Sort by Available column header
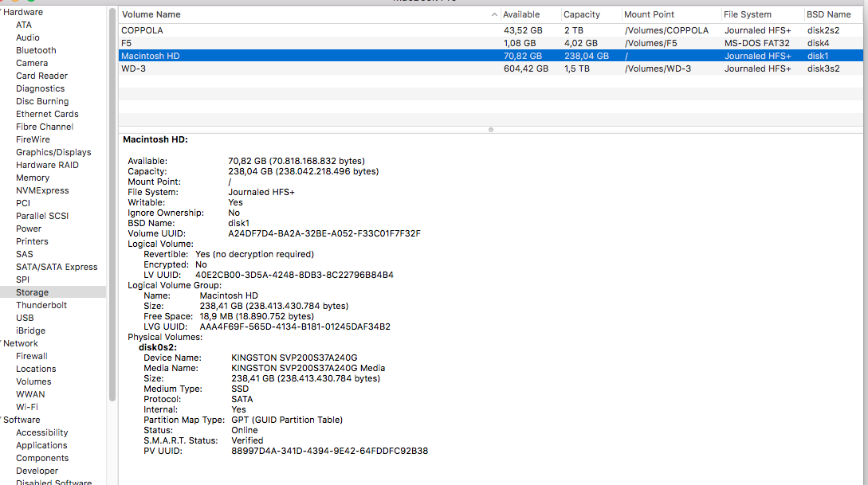This screenshot has height=485, width=868. click(531, 14)
